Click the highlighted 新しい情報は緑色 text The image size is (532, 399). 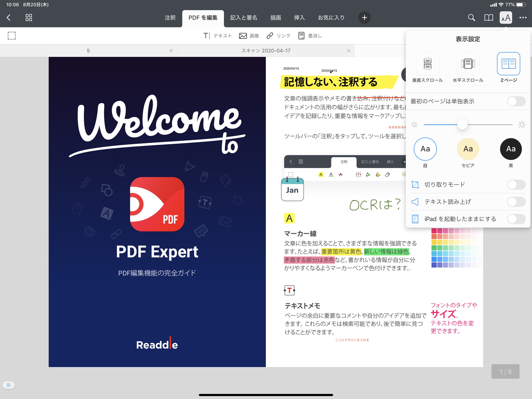(386, 252)
